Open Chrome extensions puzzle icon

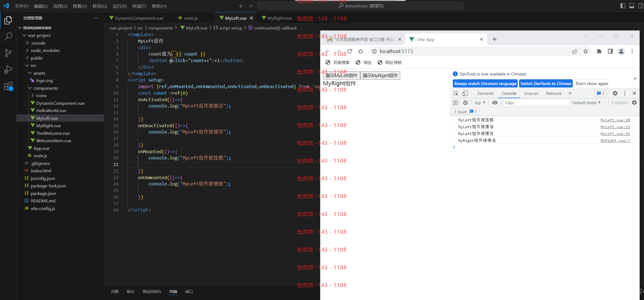[x=599, y=51]
